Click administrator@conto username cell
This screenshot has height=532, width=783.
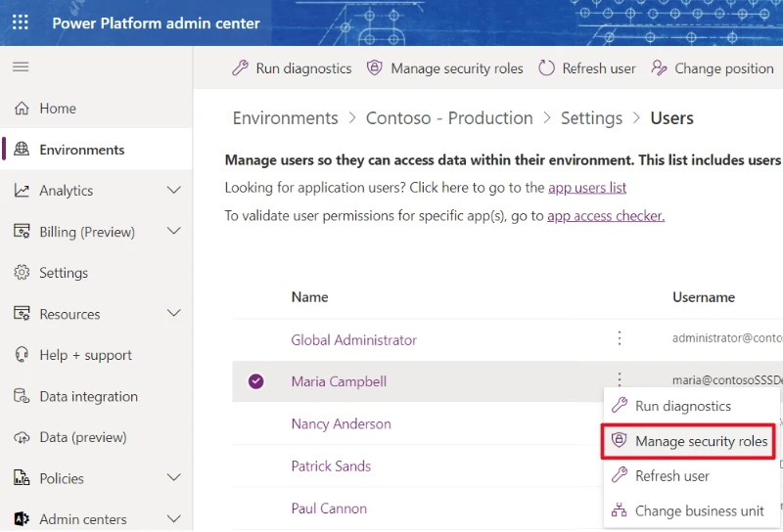(x=727, y=337)
